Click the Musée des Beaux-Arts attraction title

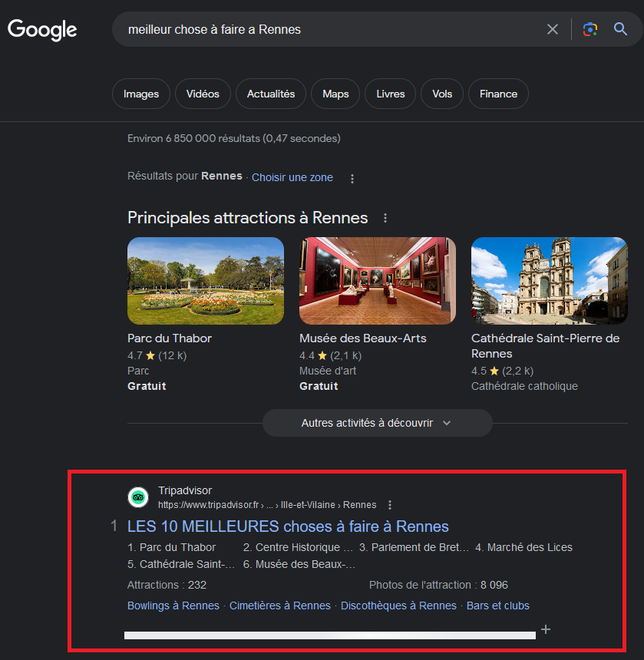point(363,338)
